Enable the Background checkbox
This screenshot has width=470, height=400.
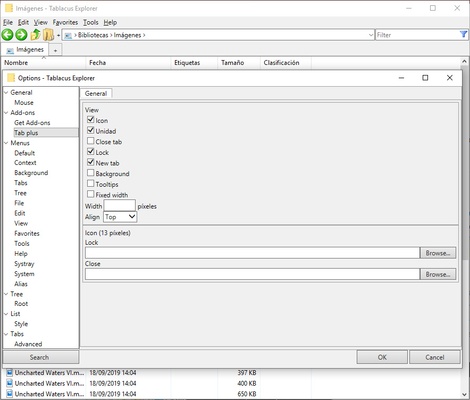click(x=90, y=173)
